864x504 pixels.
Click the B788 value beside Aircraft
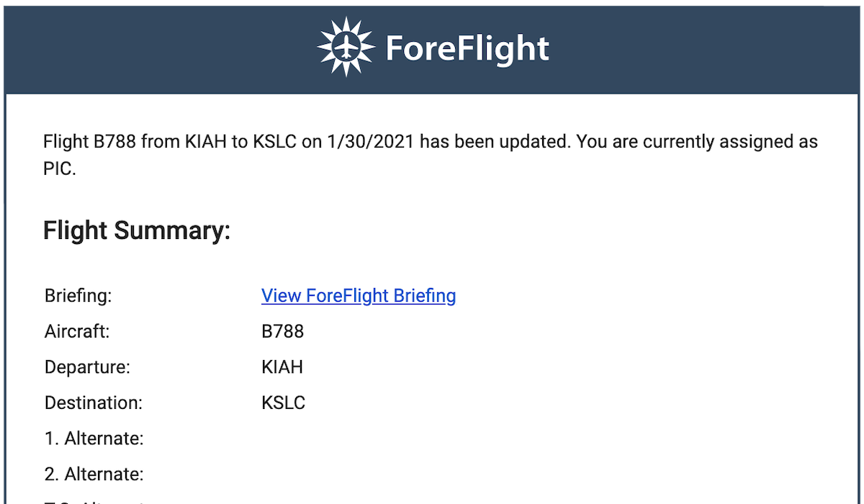tap(282, 332)
